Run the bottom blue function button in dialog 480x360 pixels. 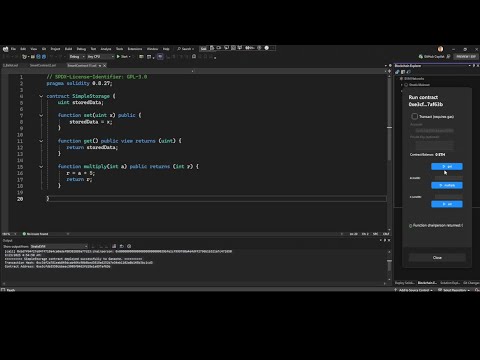(447, 204)
